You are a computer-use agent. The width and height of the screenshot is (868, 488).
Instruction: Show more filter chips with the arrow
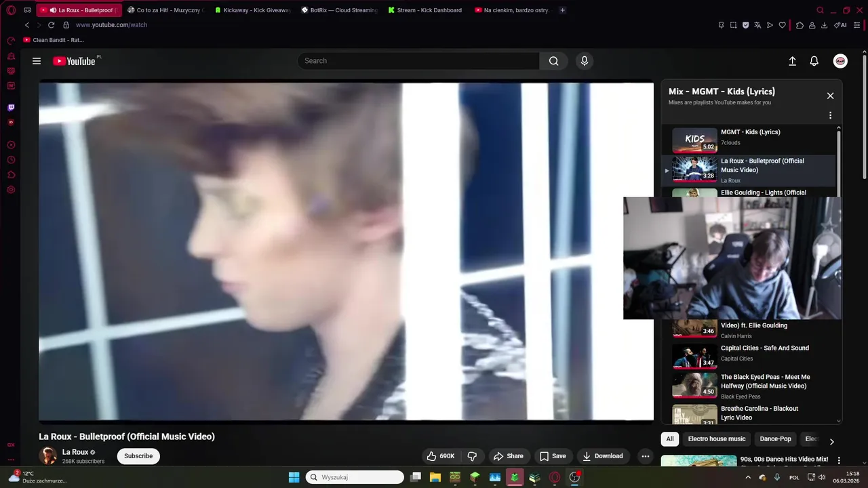point(832,442)
